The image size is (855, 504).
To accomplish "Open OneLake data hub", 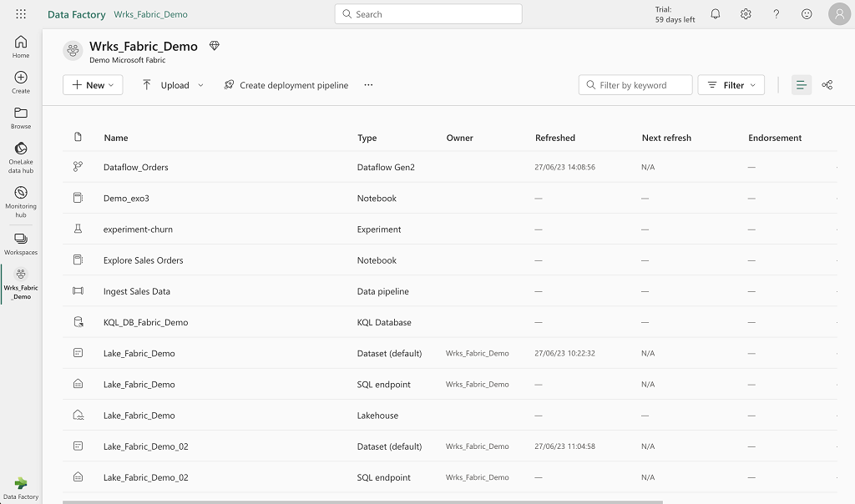I will (21, 158).
